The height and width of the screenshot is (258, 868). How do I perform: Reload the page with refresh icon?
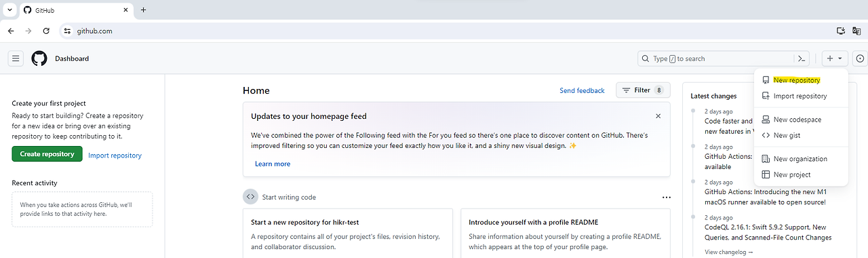click(x=46, y=31)
